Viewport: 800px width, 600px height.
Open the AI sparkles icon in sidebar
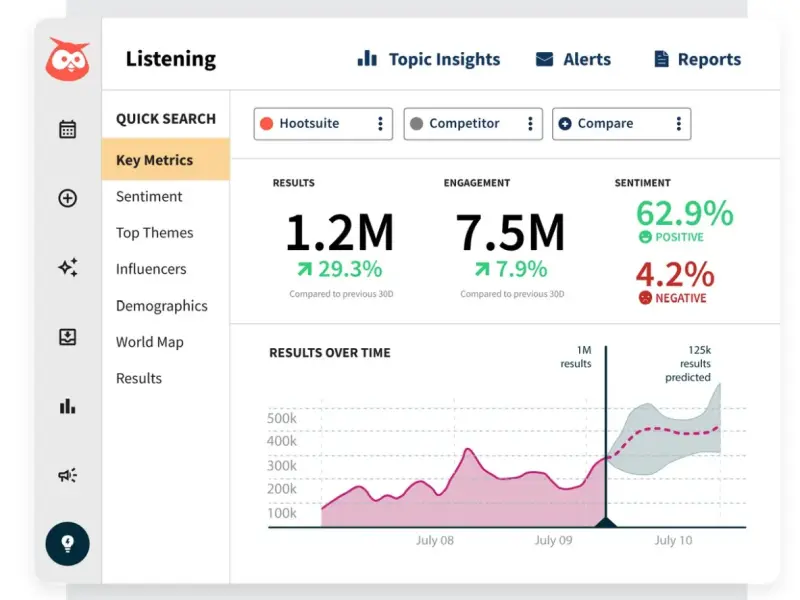67,267
